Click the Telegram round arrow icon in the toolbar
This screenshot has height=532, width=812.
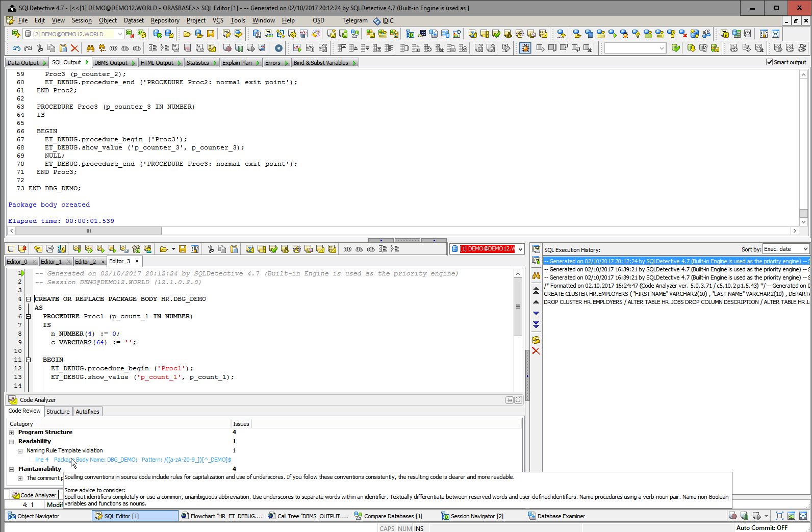coord(278,48)
